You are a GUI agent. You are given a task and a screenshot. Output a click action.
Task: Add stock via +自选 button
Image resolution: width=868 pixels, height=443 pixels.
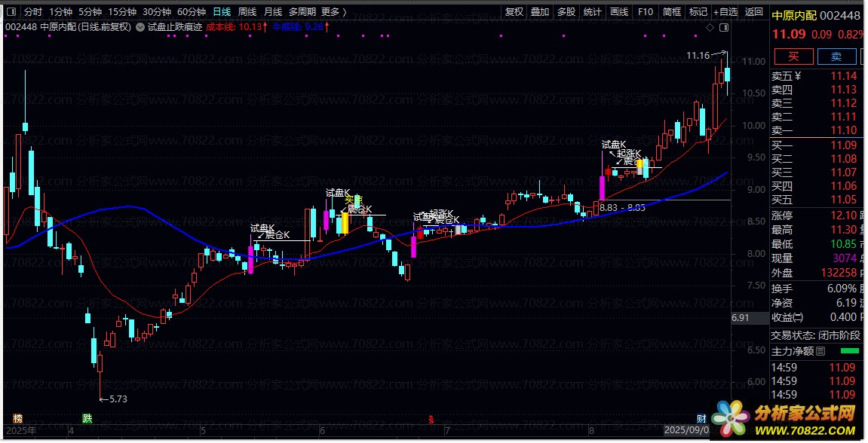pos(725,11)
